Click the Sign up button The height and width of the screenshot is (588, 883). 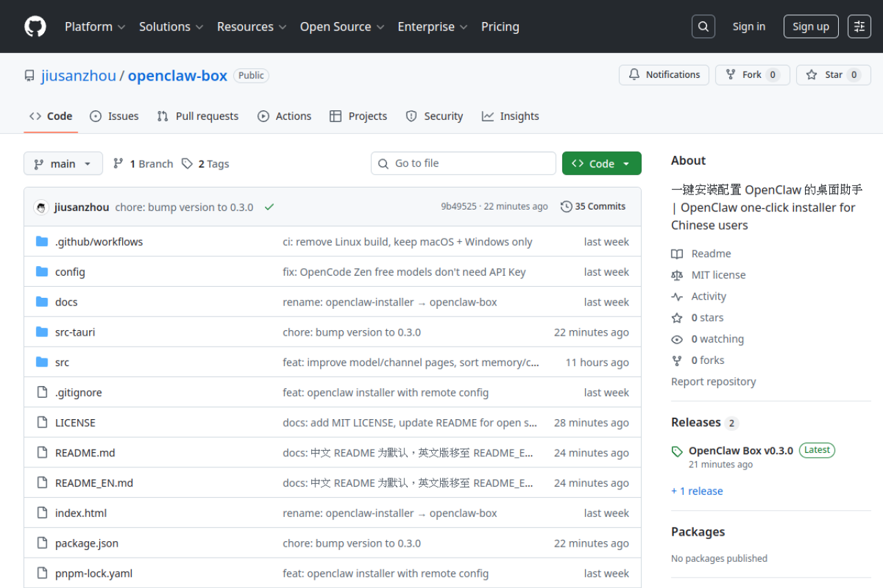coord(811,26)
